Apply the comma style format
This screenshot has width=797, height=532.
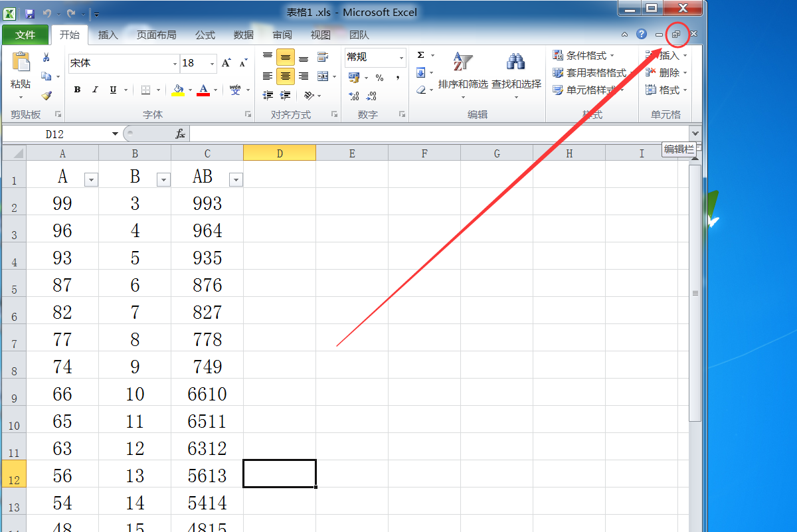tap(397, 78)
